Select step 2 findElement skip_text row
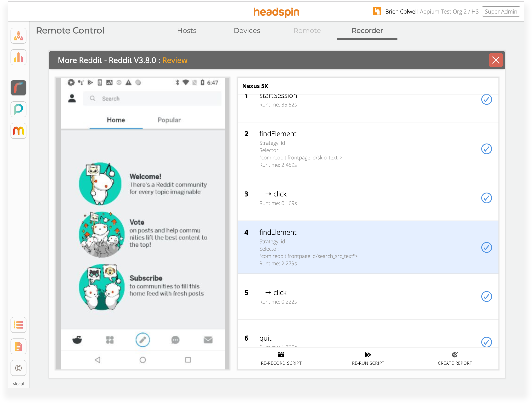532x403 pixels. [x=368, y=149]
